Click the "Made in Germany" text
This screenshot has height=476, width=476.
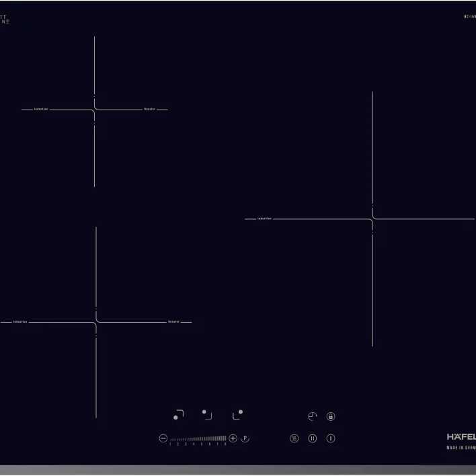coord(461,448)
